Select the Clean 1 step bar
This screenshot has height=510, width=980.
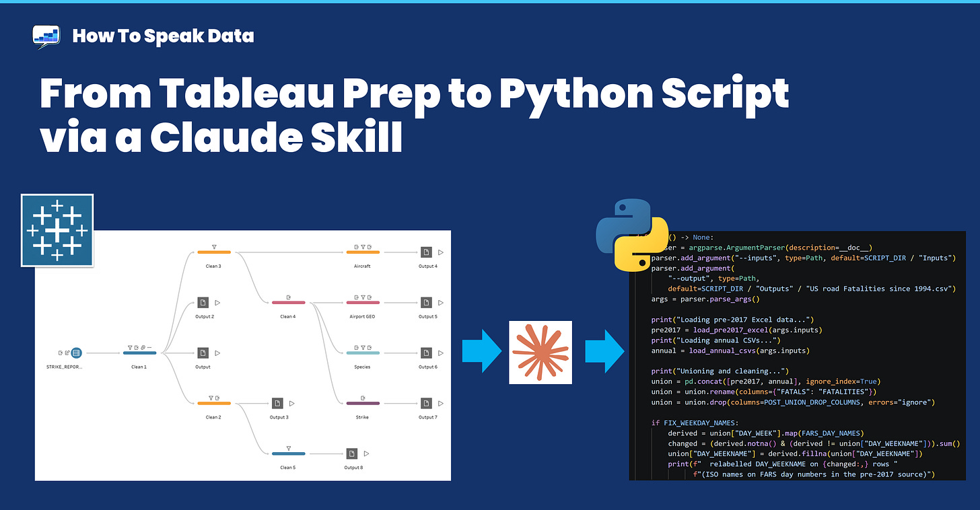(139, 353)
